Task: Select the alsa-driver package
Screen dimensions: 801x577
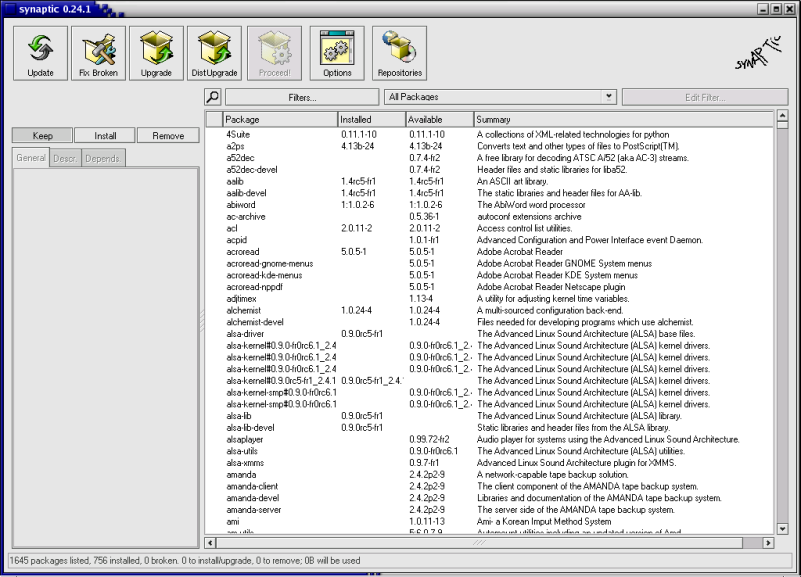Action: click(x=489, y=334)
